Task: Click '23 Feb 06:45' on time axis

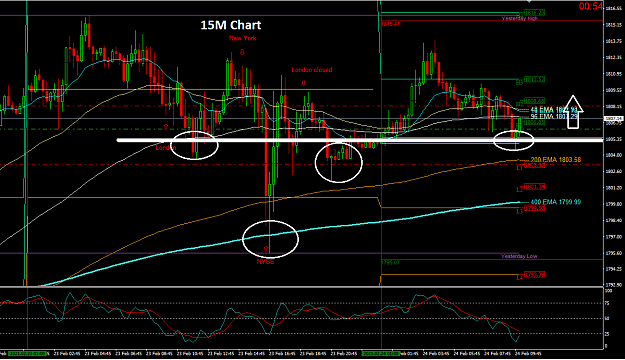Action: coord(128,353)
